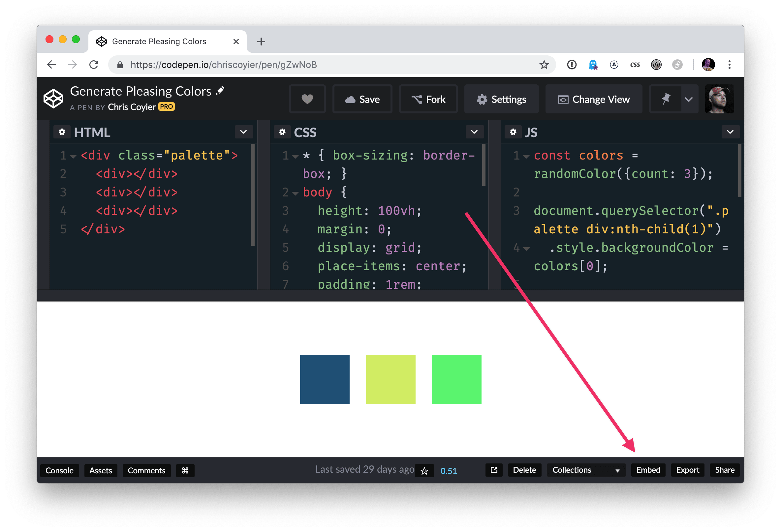
Task: Click CSS editor vertical scrollbar
Action: pyautogui.click(x=484, y=164)
